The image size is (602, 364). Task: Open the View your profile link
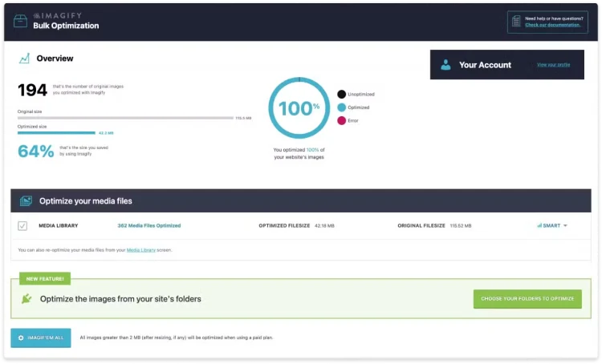(553, 65)
